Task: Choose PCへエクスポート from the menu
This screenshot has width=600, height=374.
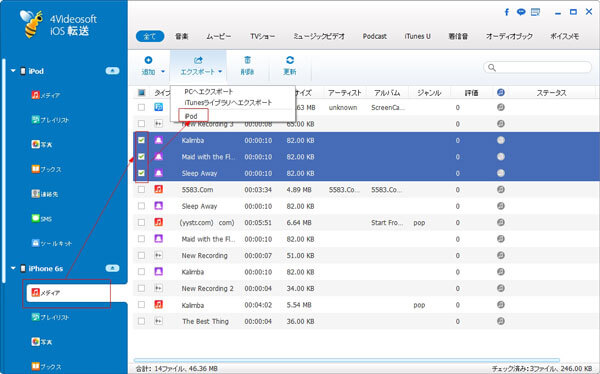Action: [x=209, y=91]
